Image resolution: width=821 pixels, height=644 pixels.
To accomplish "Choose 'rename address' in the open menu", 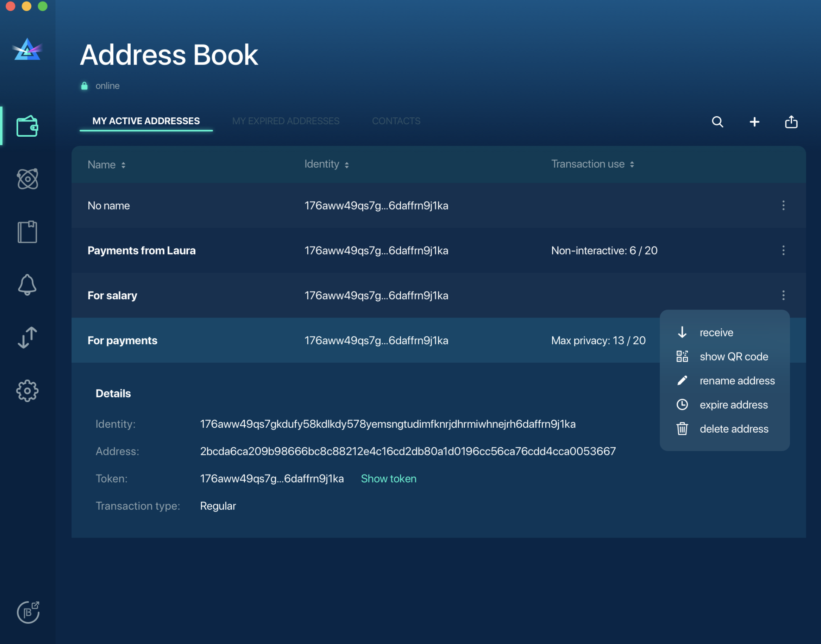I will point(737,381).
